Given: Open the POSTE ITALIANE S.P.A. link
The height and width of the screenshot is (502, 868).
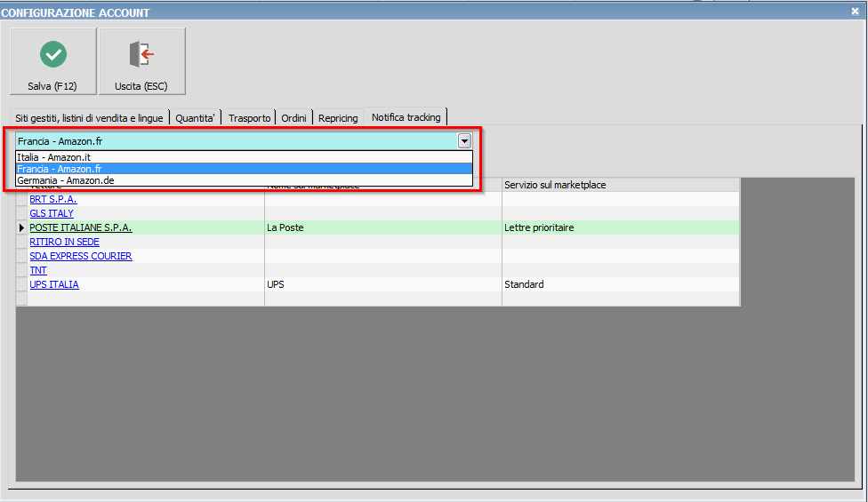Looking at the screenshot, I should point(81,227).
